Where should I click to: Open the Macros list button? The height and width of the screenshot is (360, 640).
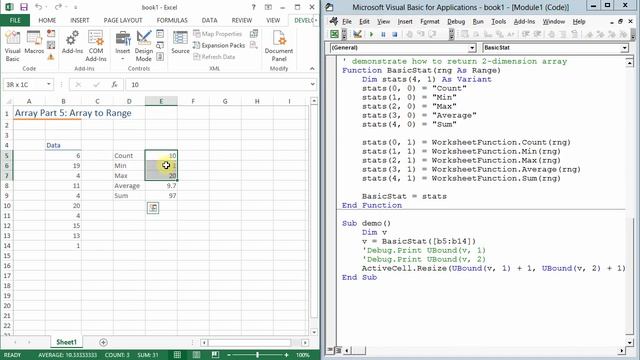pos(34,43)
